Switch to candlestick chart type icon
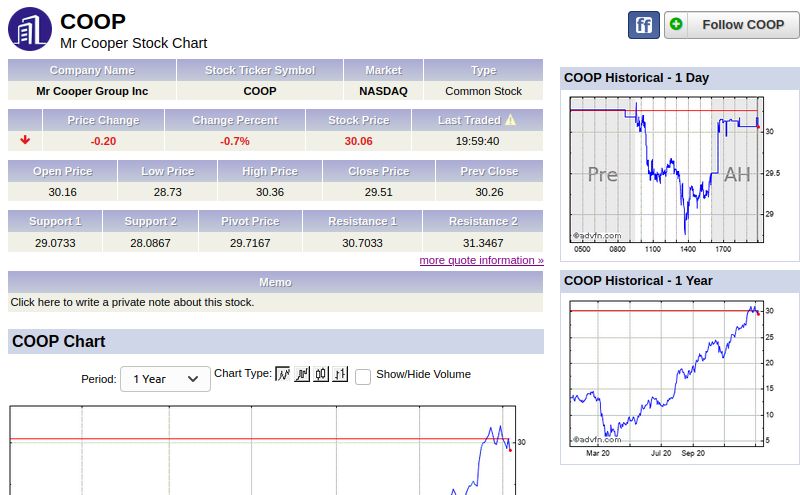 [x=321, y=374]
